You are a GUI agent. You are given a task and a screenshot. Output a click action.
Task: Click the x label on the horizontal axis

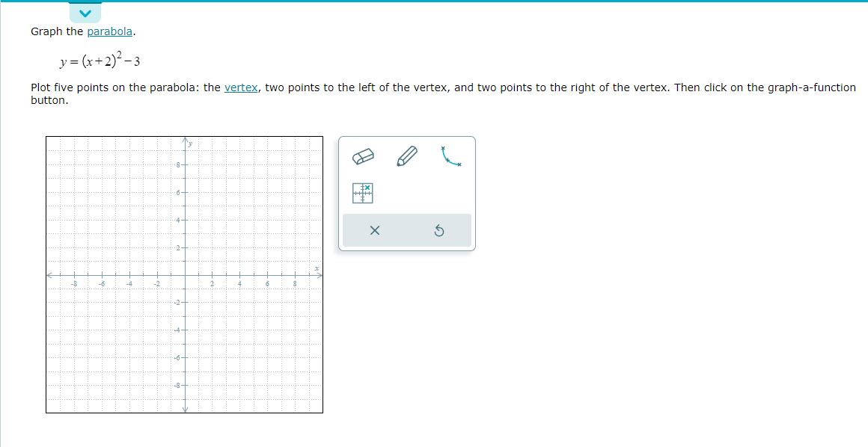click(315, 269)
